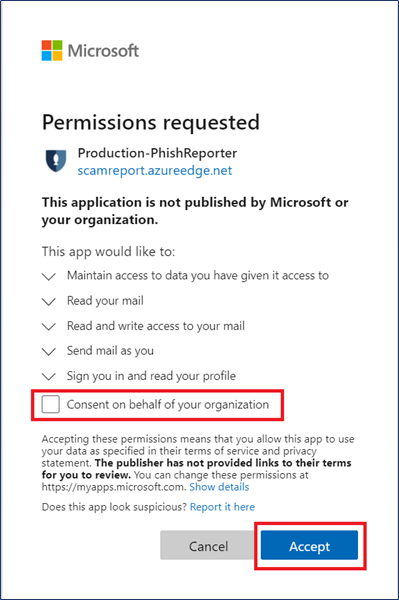This screenshot has width=399, height=600.
Task: Click the Show details link
Action: click(x=219, y=487)
